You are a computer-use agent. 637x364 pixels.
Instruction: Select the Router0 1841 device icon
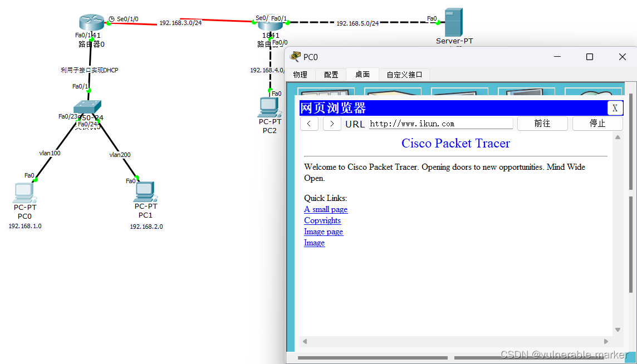click(x=92, y=22)
